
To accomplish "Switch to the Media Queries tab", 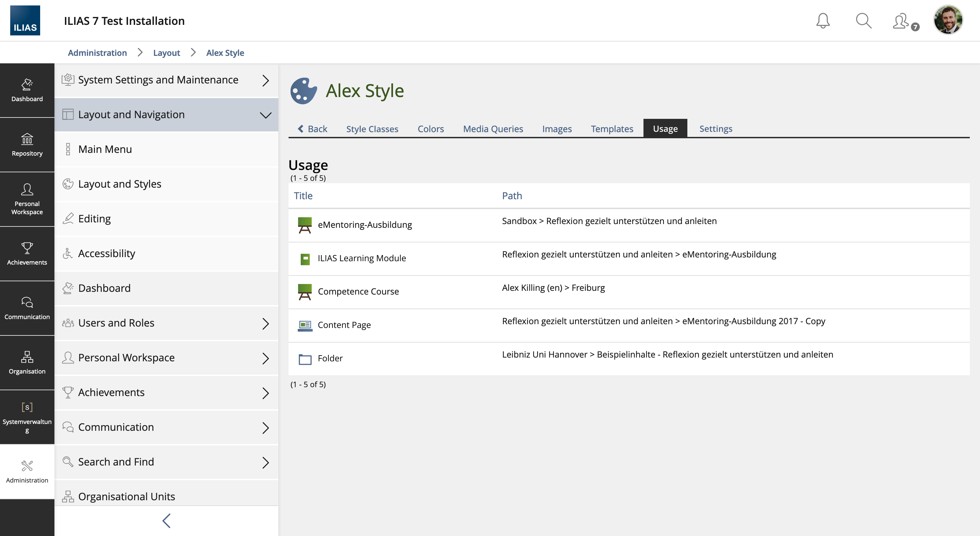I will pyautogui.click(x=493, y=129).
